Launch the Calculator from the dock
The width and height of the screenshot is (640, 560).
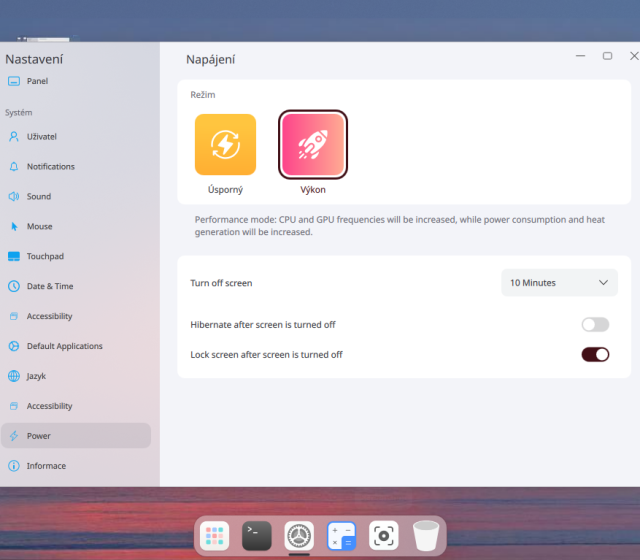pyautogui.click(x=341, y=536)
